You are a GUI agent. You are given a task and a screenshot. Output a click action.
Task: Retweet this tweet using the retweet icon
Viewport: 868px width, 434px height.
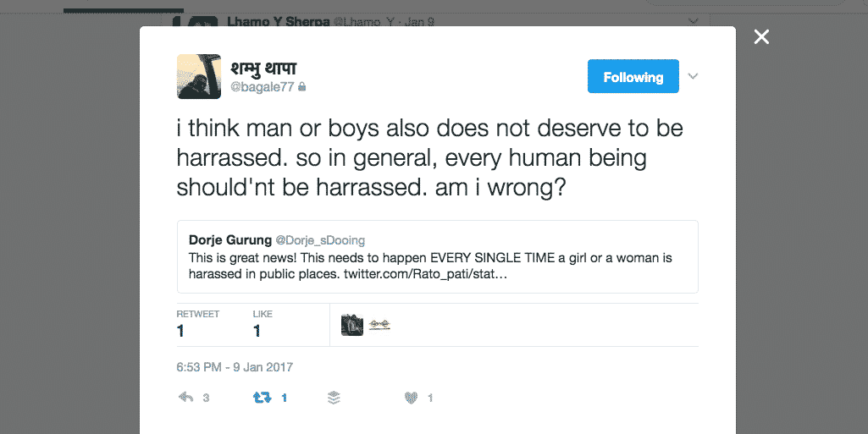tap(262, 398)
